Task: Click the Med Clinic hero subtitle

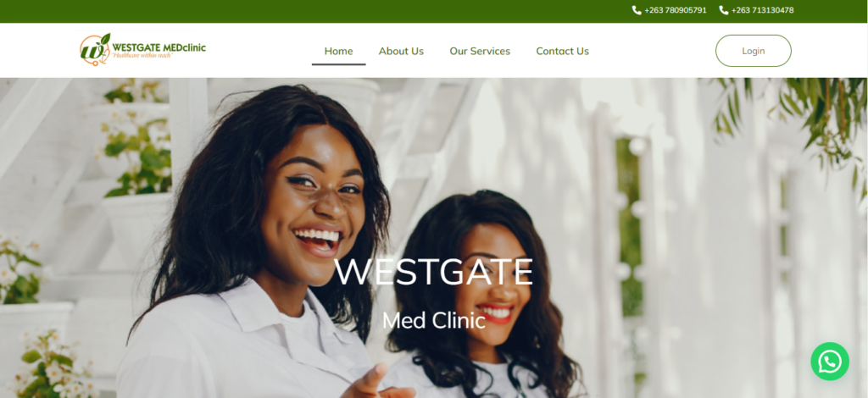Action: 433,320
